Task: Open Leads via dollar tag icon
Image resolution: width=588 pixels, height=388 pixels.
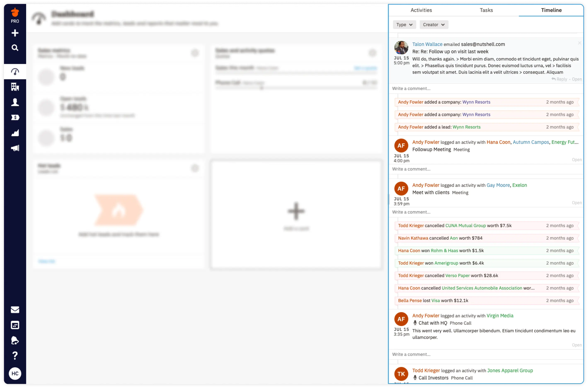Action: coord(15,118)
